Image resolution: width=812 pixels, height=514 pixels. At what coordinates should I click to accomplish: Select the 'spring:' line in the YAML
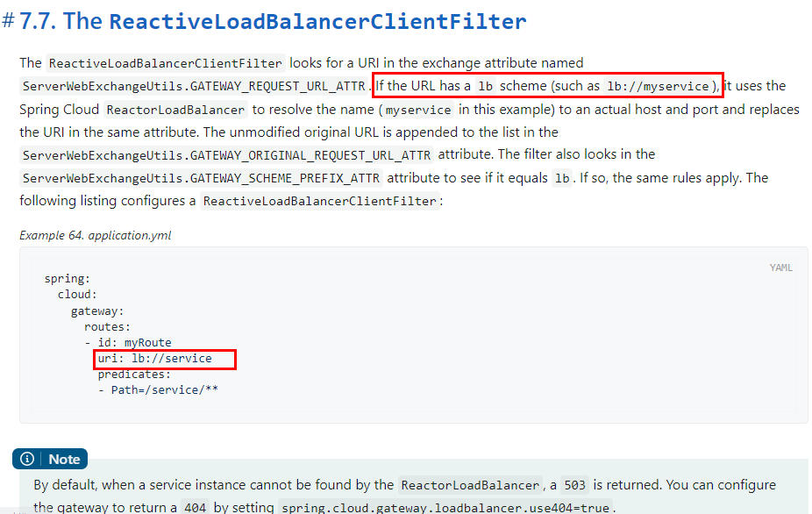[68, 278]
